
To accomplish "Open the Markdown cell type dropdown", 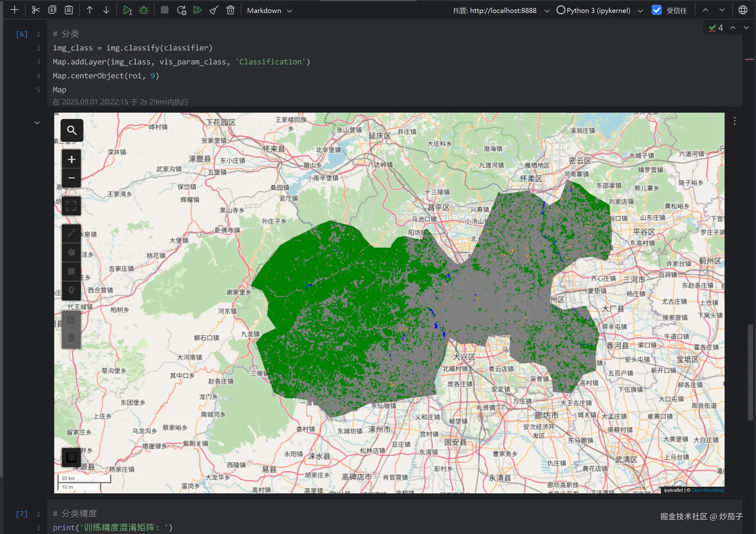I will (269, 10).
